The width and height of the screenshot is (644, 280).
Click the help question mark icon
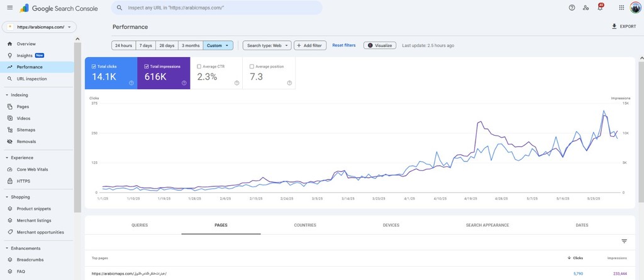572,8
